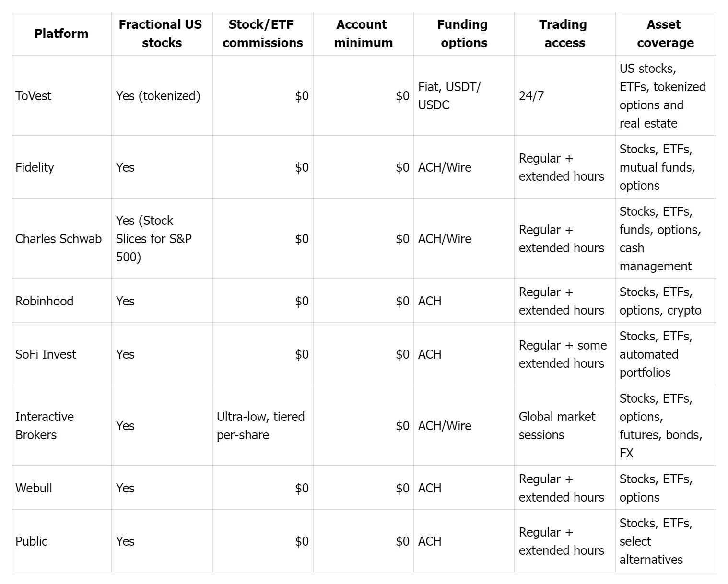Screen dimensions: 728x584
Task: Click the "24/7" trading access cell
Action: (x=531, y=96)
